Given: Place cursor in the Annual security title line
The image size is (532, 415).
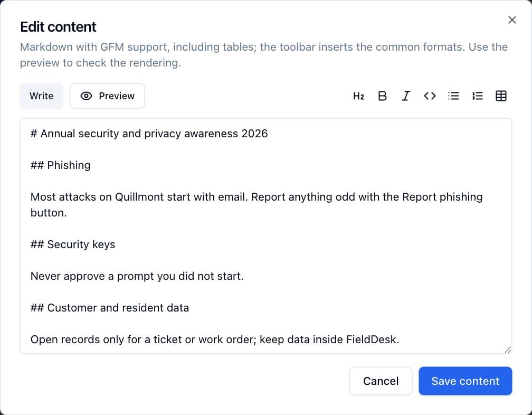Looking at the screenshot, I should coord(149,134).
